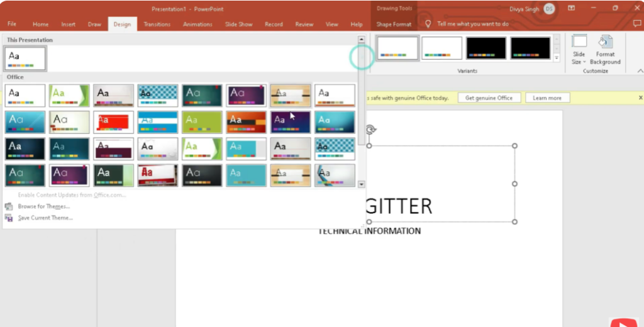Open Format Background pane

click(605, 50)
